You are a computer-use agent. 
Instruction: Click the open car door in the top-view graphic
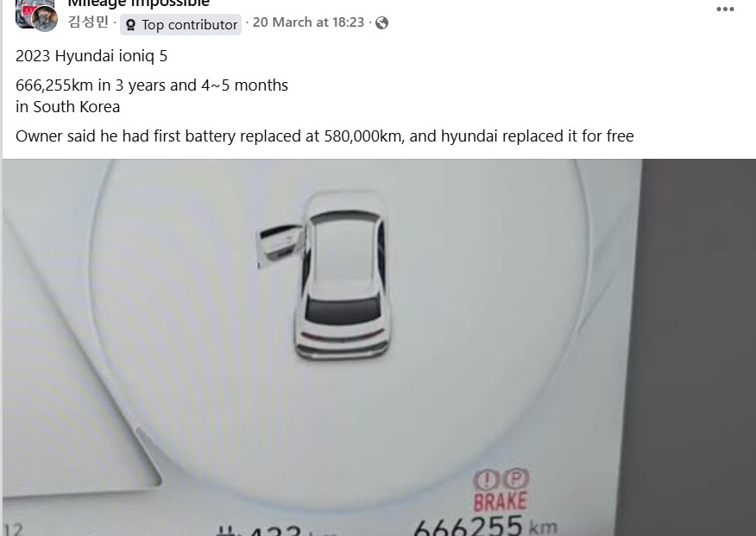pos(281,245)
